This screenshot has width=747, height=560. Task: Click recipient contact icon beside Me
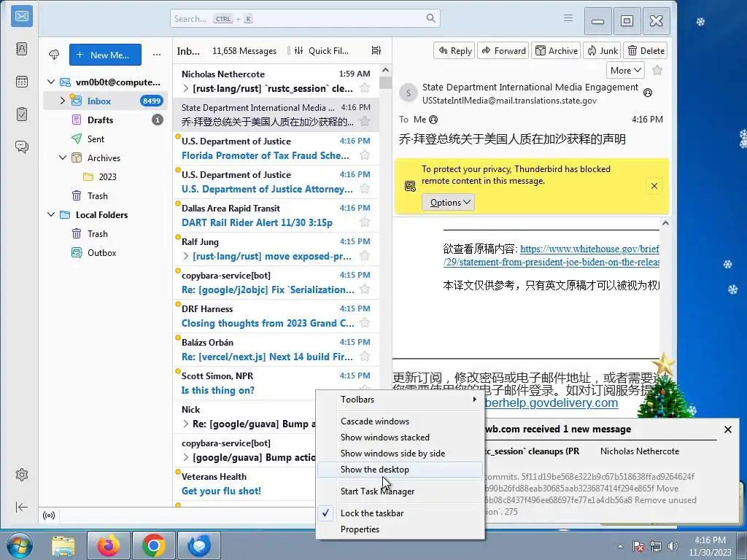pos(433,120)
